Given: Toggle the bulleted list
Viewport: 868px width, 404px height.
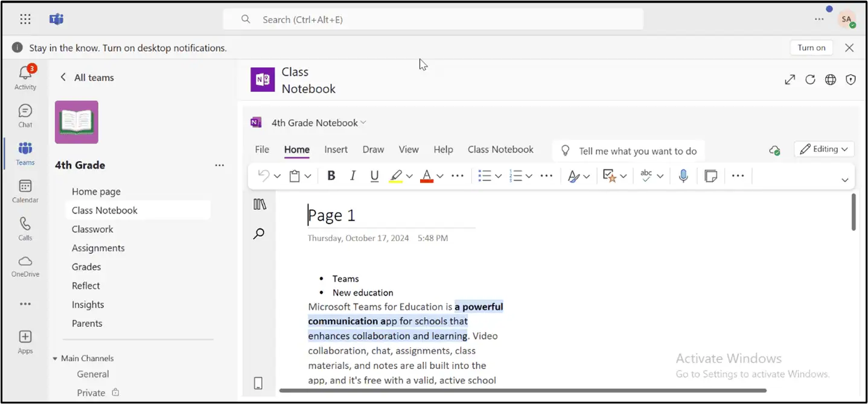Looking at the screenshot, I should tap(486, 175).
